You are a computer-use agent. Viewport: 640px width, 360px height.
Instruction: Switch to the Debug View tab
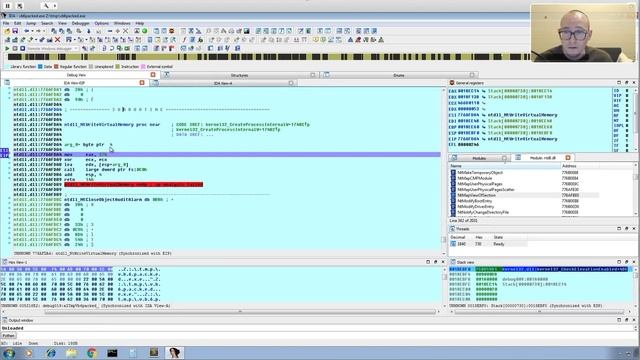click(x=76, y=75)
